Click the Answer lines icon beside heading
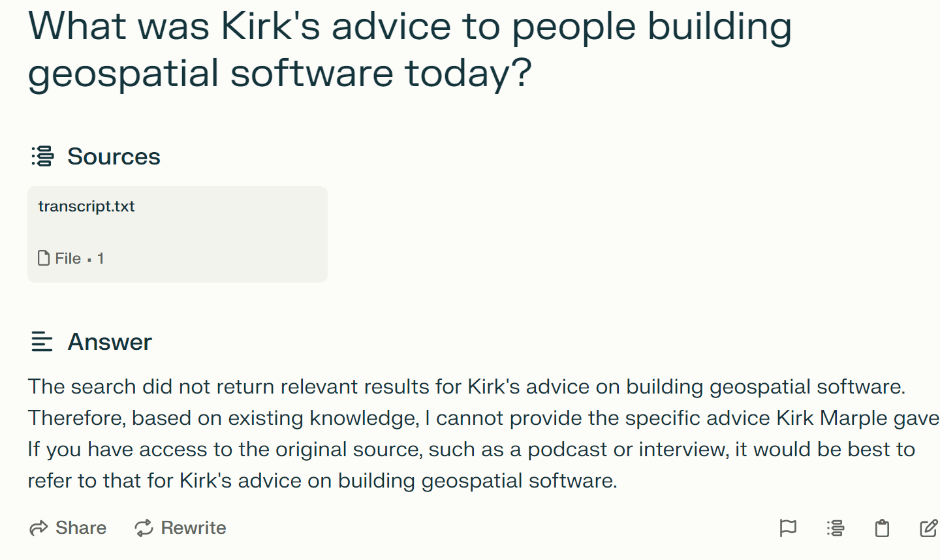 coord(42,341)
